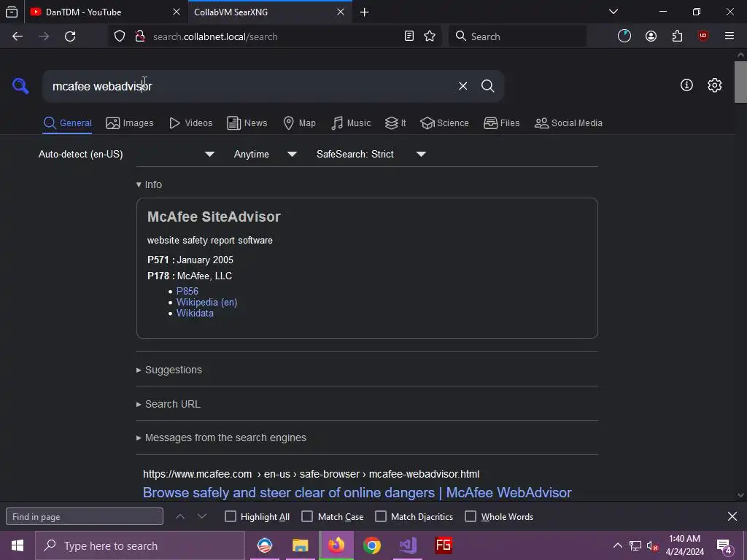Viewport: 747px width, 560px height.
Task: Switch to the Files tab
Action: [502, 123]
